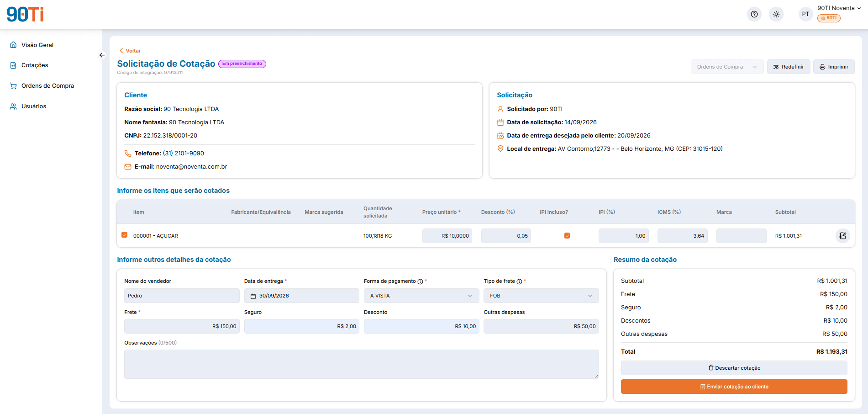Click the Seguro field R$ 2,00

coord(301,326)
